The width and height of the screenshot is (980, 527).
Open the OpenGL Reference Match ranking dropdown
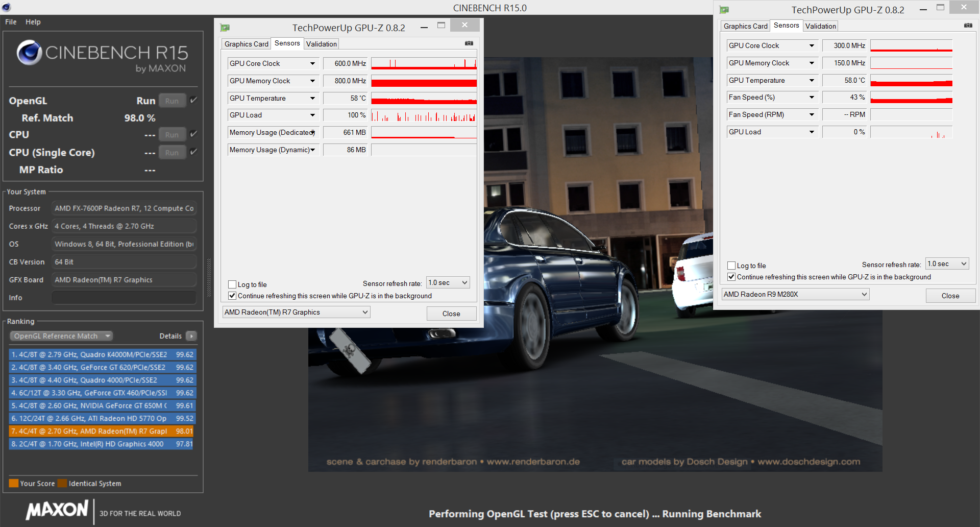(61, 336)
